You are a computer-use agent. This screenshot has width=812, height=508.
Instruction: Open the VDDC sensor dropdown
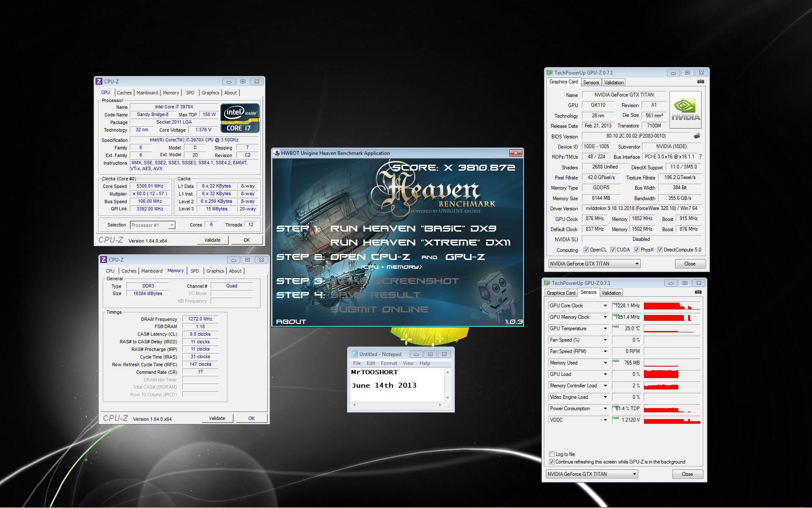tap(605, 420)
